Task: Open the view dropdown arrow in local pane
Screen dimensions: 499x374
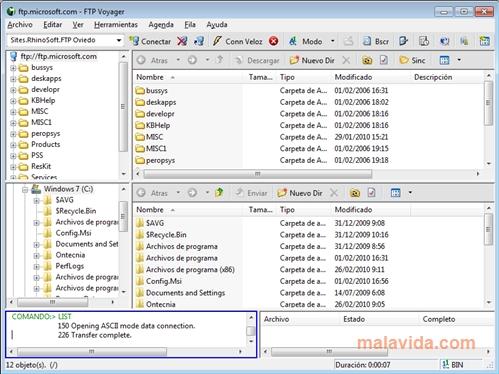Action: 410,192
